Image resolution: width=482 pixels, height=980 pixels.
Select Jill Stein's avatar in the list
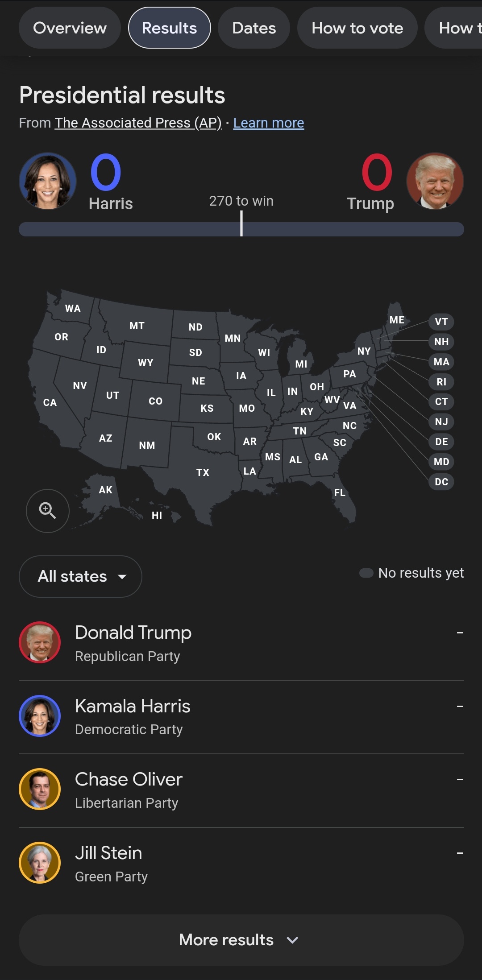coord(40,863)
